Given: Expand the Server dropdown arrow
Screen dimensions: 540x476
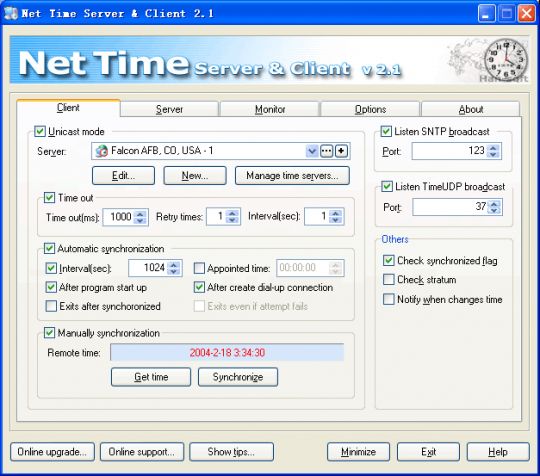Looking at the screenshot, I should click(x=312, y=151).
